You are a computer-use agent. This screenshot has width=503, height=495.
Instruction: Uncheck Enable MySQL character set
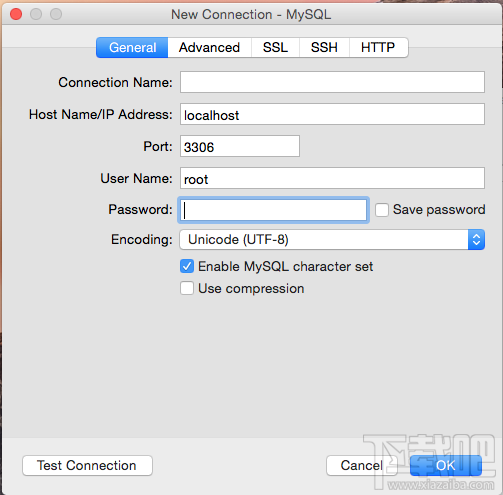coord(187,266)
